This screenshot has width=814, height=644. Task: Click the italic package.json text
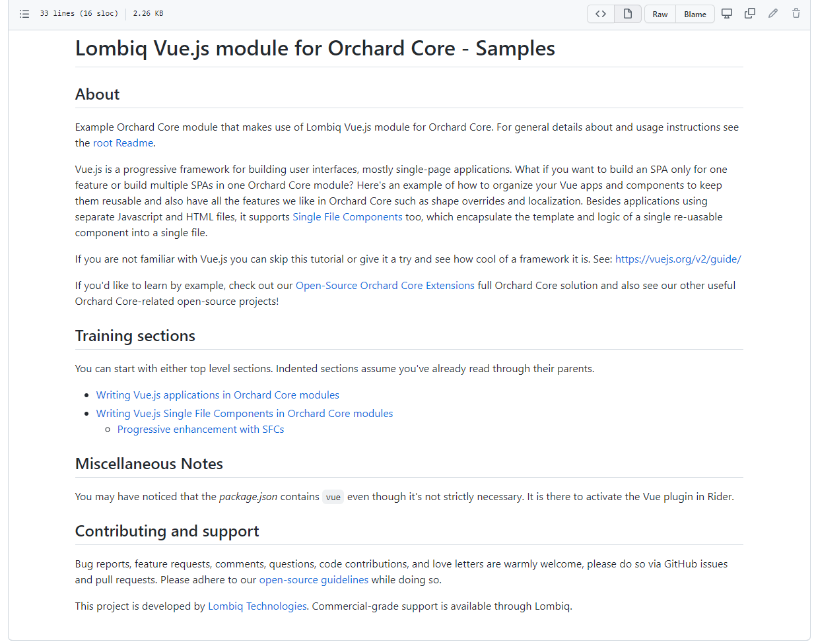(x=248, y=497)
